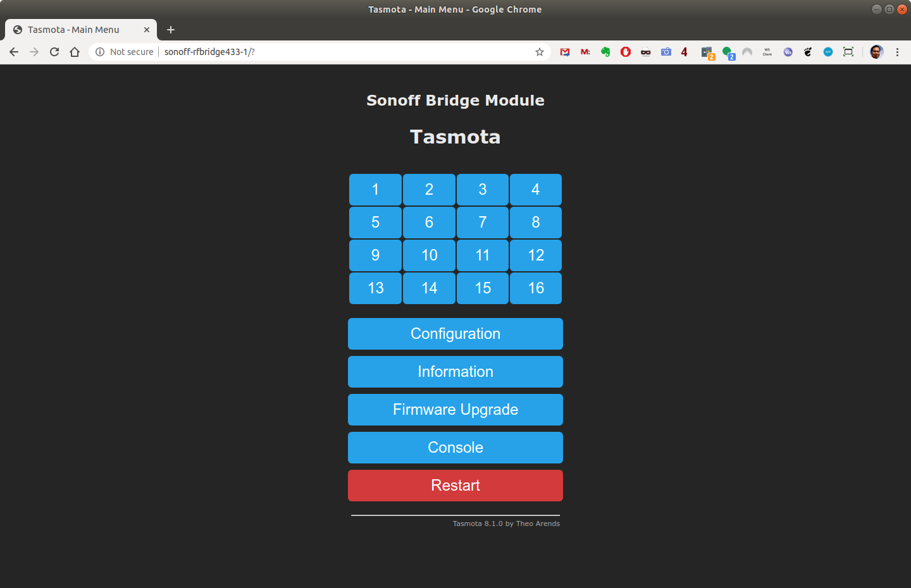
Task: Minimize the Chrome window
Action: [x=876, y=9]
